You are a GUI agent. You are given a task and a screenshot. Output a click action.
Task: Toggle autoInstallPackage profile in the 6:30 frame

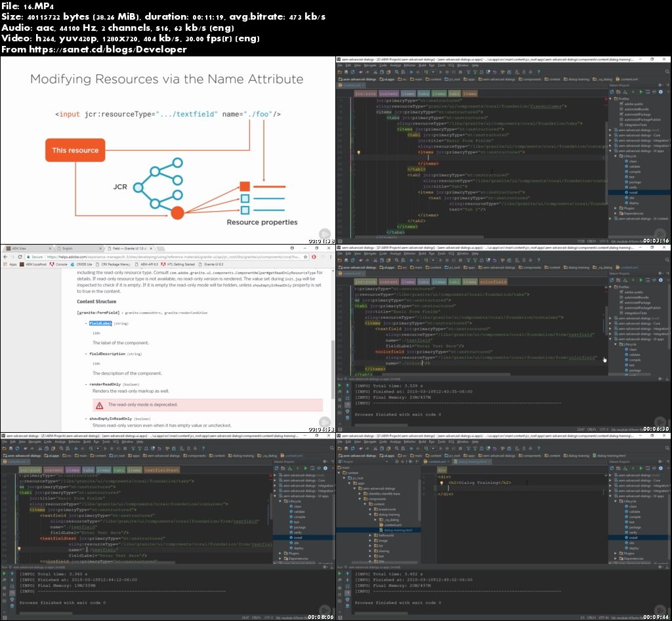621,302
